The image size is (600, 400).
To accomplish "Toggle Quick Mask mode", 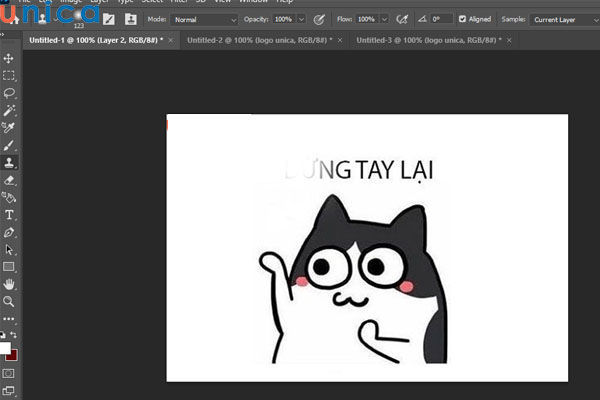I will 9,373.
